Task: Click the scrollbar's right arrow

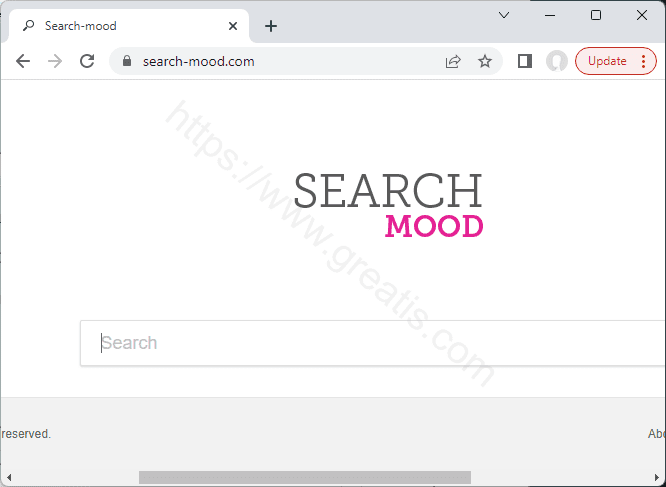Action: point(656,477)
